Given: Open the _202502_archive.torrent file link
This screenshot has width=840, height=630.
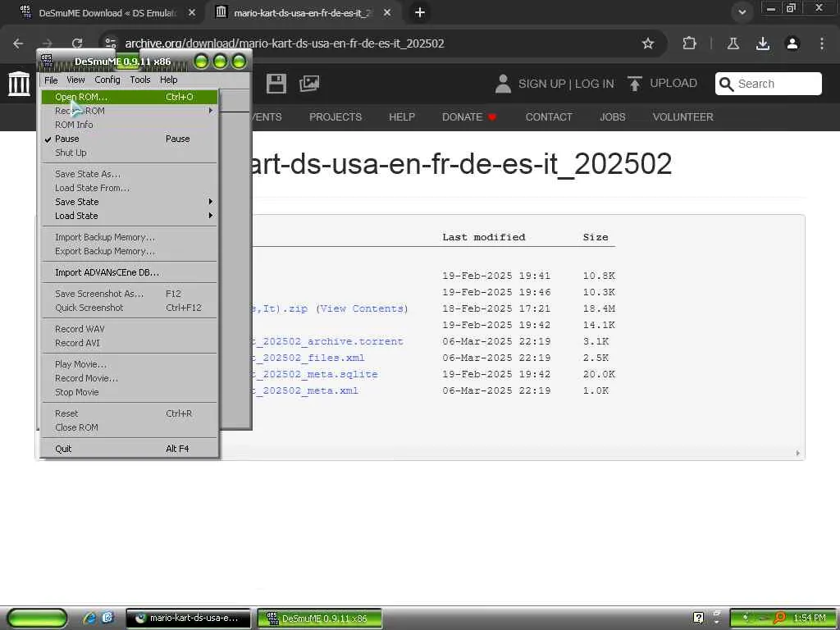Looking at the screenshot, I should click(327, 341).
